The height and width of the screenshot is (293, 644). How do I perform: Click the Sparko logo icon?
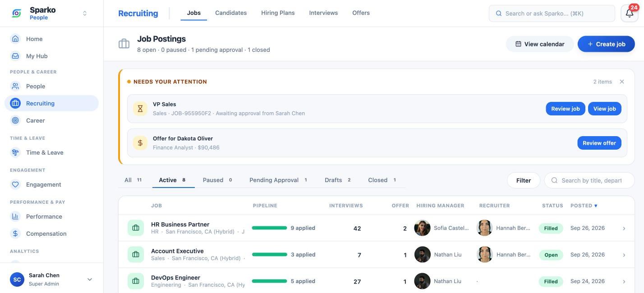pos(17,13)
